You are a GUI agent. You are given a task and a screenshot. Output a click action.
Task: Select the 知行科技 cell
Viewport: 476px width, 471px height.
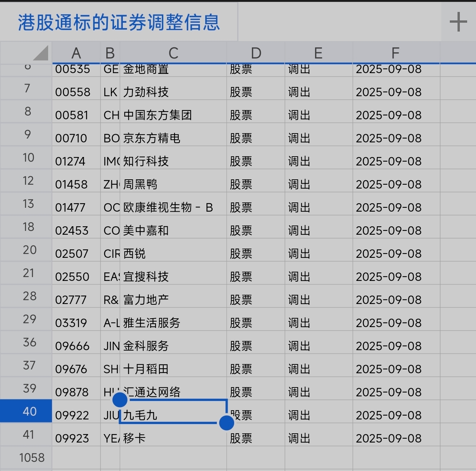tap(173, 158)
